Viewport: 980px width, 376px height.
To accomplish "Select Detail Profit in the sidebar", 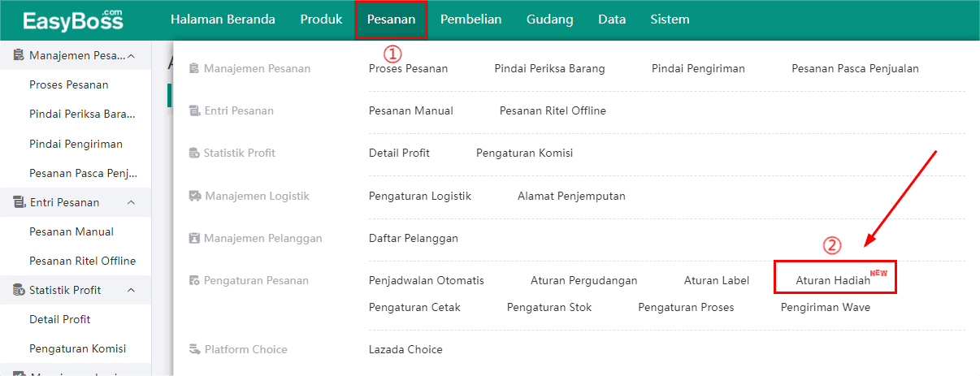I will click(59, 319).
